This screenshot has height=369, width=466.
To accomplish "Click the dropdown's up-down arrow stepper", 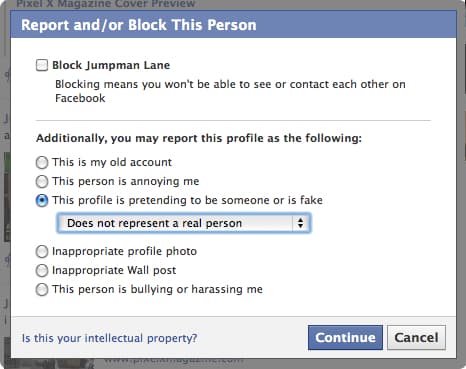I will tap(300, 223).
